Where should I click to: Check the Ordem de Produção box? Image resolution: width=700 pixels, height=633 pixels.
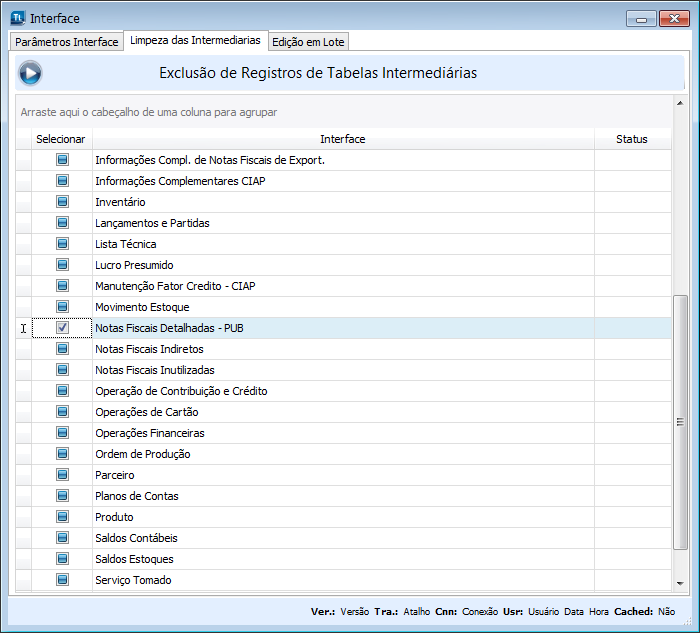coord(62,454)
